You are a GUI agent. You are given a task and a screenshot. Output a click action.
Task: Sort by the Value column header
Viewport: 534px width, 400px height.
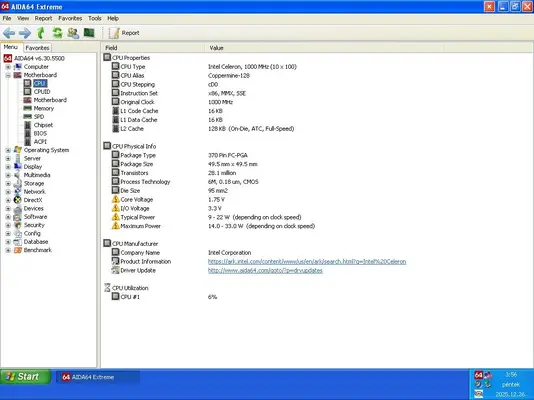324,48
